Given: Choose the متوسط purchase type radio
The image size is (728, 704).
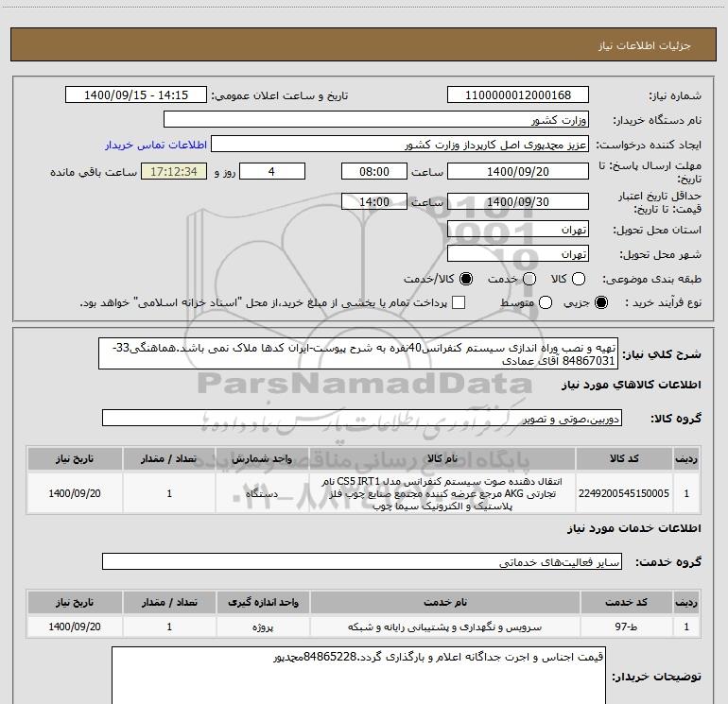Looking at the screenshot, I should 546,302.
